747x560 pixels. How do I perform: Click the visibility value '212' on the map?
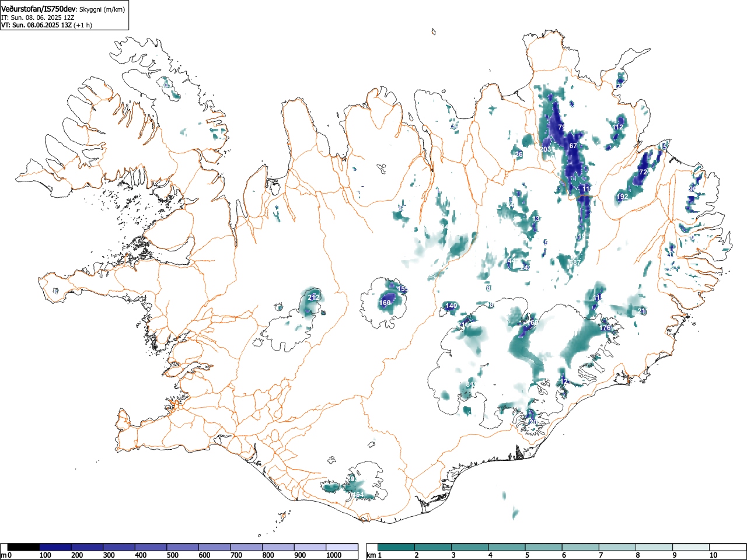[313, 297]
